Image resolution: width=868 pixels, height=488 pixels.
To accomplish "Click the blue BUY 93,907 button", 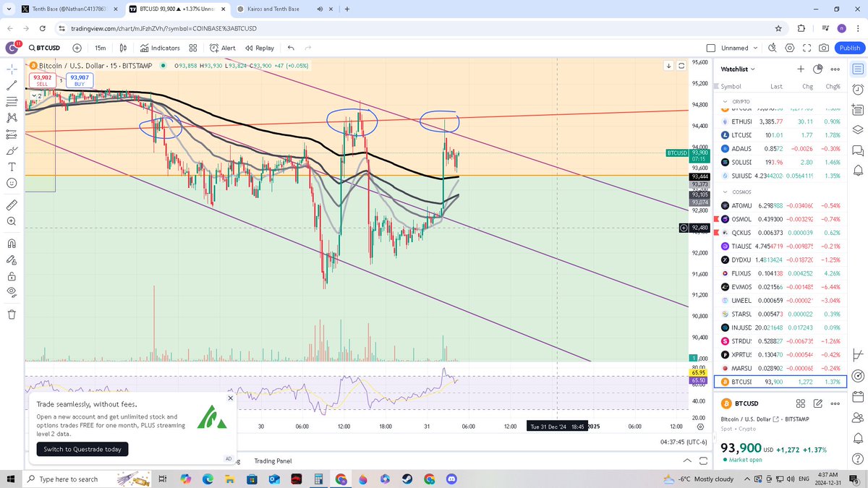I will (80, 80).
